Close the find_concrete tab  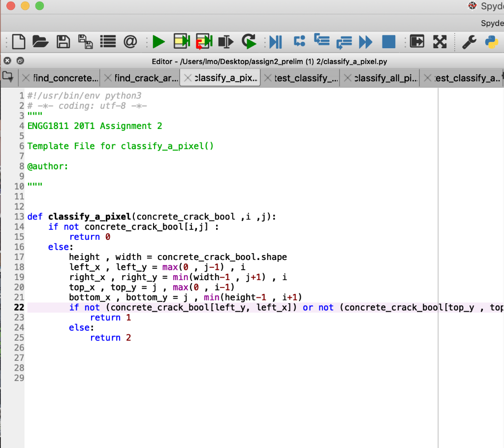click(x=27, y=78)
